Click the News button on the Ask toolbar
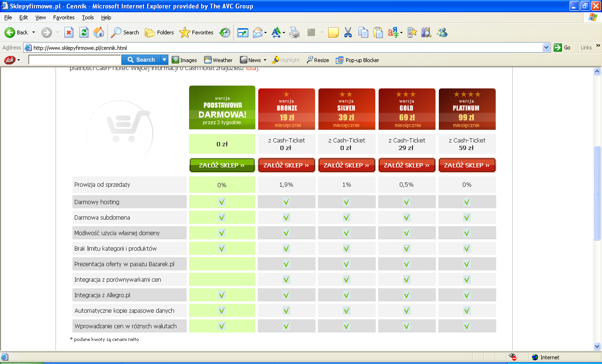The height and width of the screenshot is (364, 602). click(250, 60)
